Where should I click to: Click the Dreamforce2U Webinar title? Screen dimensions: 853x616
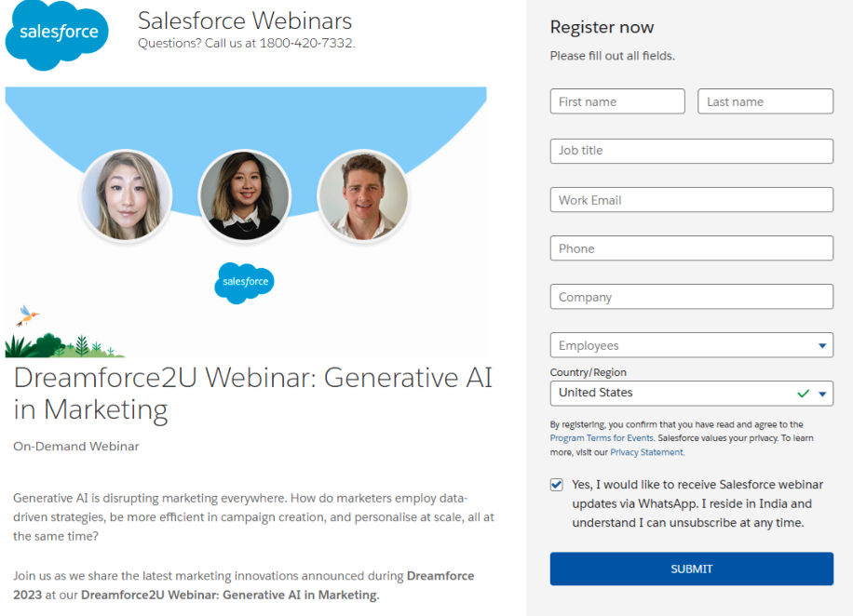pos(253,393)
